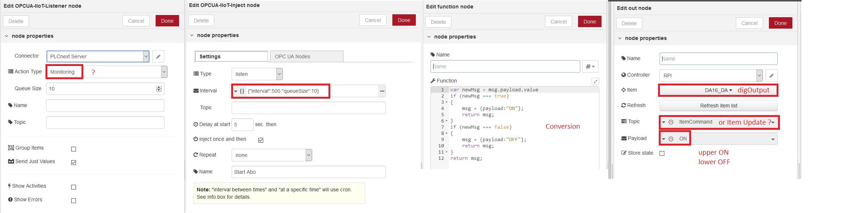
Task: Click Done in out node editor
Action: tap(781, 23)
